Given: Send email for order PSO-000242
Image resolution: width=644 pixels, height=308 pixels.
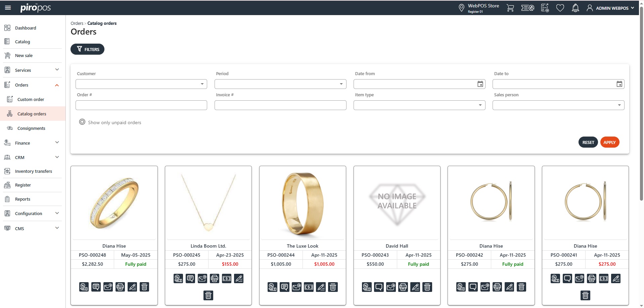Looking at the screenshot, I should [485, 287].
